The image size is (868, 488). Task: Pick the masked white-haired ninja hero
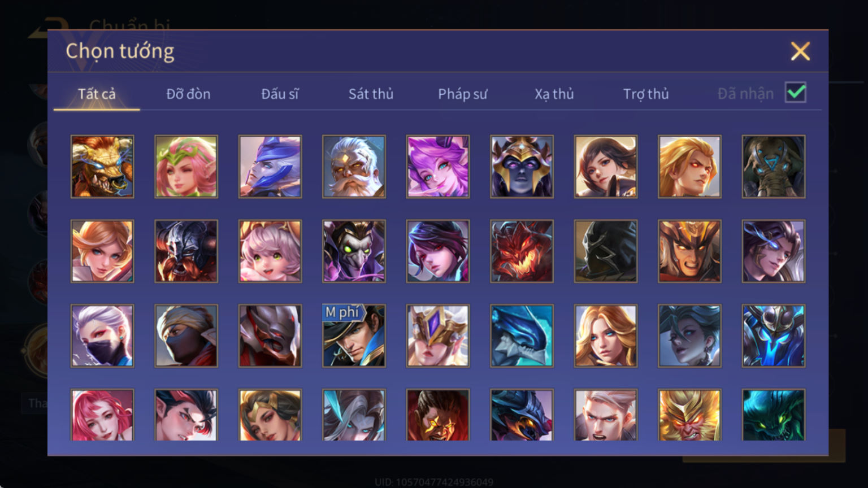[x=102, y=336]
